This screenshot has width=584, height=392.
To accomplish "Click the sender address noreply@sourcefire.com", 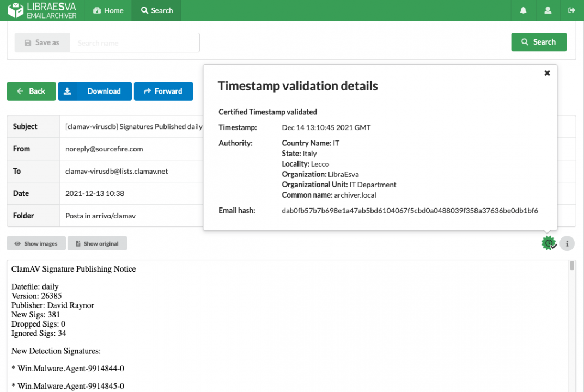I will (104, 149).
